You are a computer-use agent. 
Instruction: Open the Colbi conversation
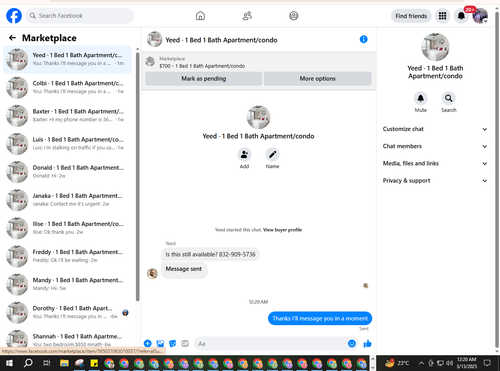(x=67, y=87)
